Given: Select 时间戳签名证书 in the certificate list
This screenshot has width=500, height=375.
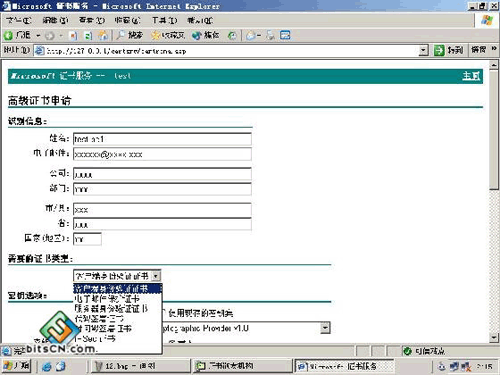Looking at the screenshot, I should 117,328.
